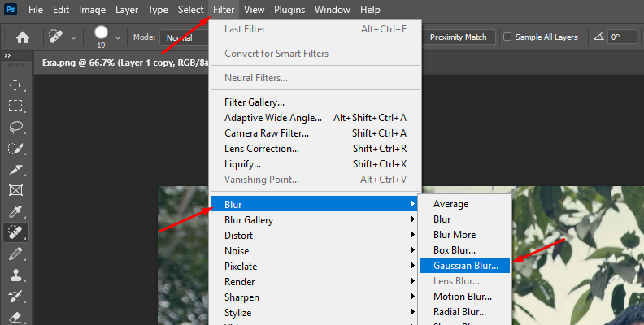
Task: Select the Proximity Match type button
Action: tap(458, 37)
